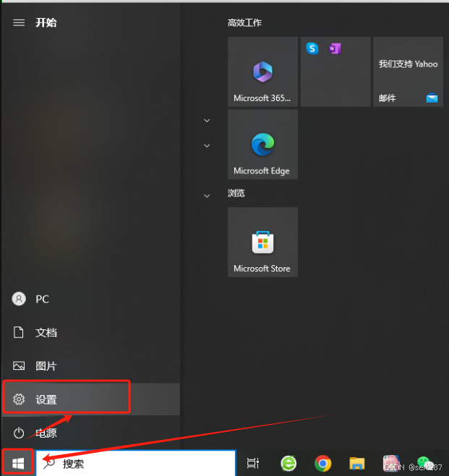Launch the green 360 browser on taskbar
This screenshot has height=476, width=449.
pyautogui.click(x=288, y=464)
